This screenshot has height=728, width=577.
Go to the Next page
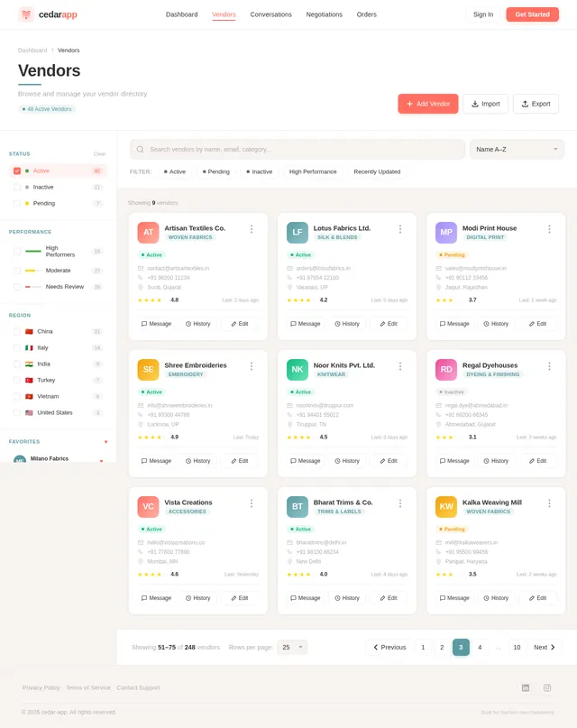(545, 647)
